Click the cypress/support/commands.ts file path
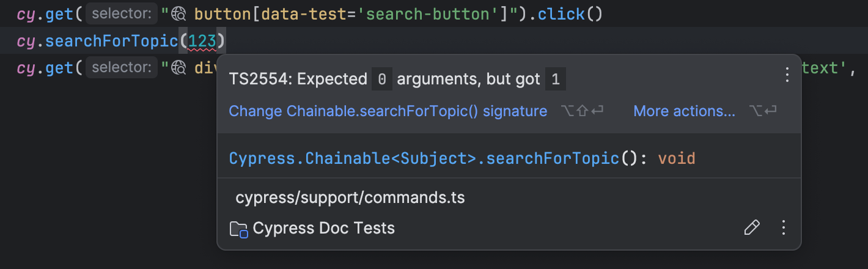868x269 pixels. (350, 198)
